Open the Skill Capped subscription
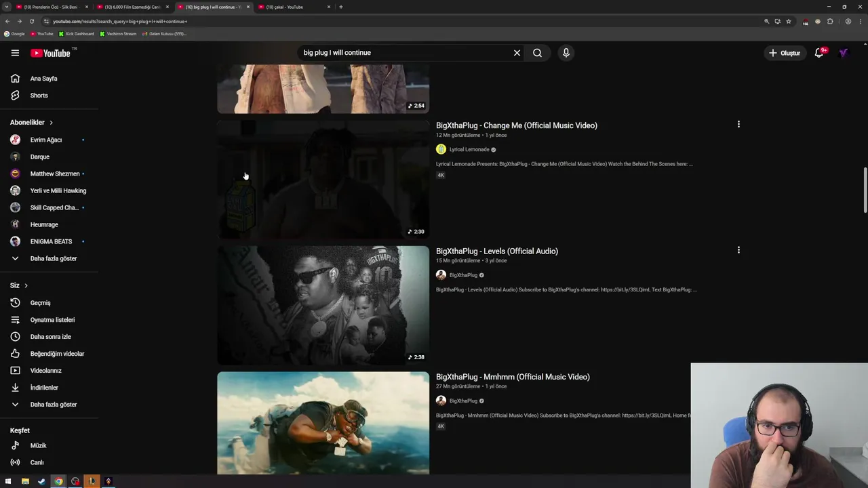868x488 pixels. [49, 207]
